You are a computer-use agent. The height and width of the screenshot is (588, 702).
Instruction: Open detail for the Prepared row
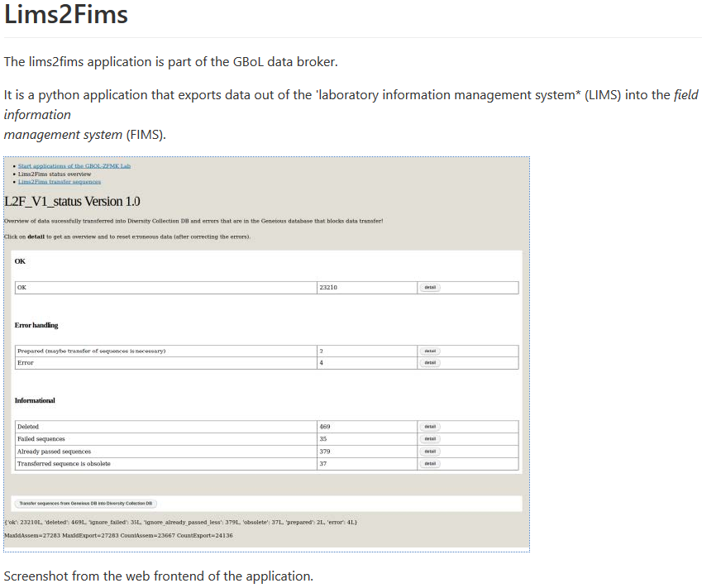pyautogui.click(x=430, y=351)
